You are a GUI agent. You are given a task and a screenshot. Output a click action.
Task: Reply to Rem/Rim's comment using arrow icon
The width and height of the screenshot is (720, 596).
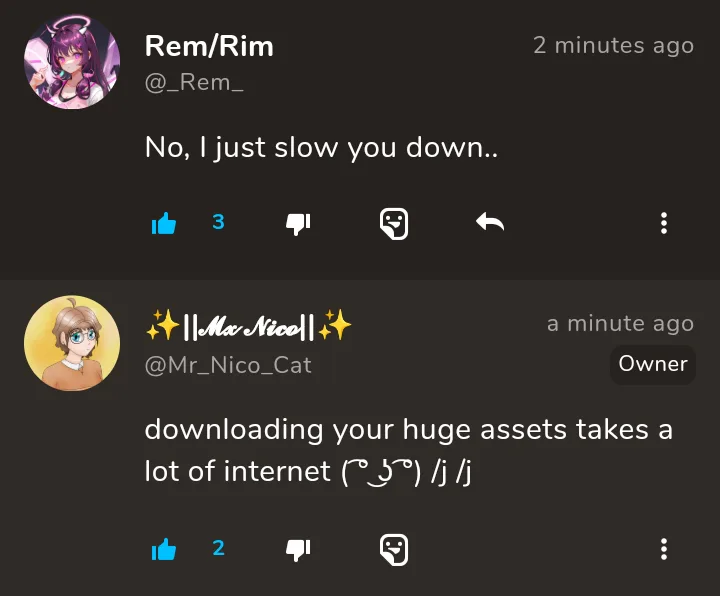490,222
